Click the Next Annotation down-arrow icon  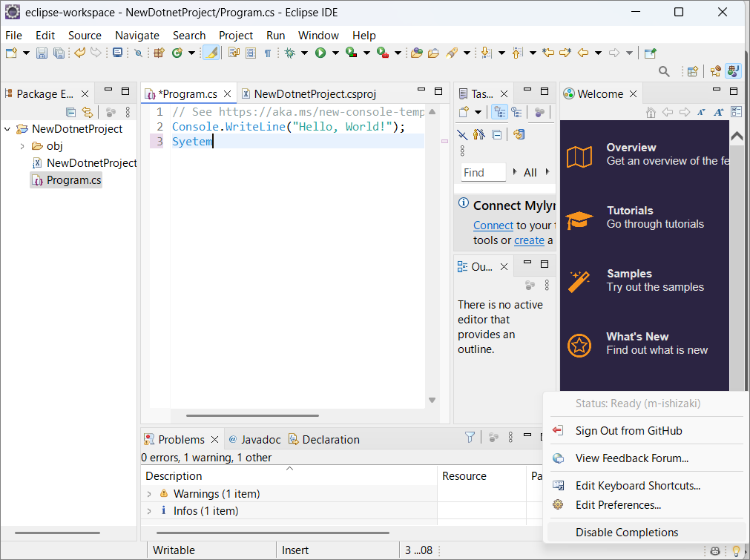click(x=486, y=53)
